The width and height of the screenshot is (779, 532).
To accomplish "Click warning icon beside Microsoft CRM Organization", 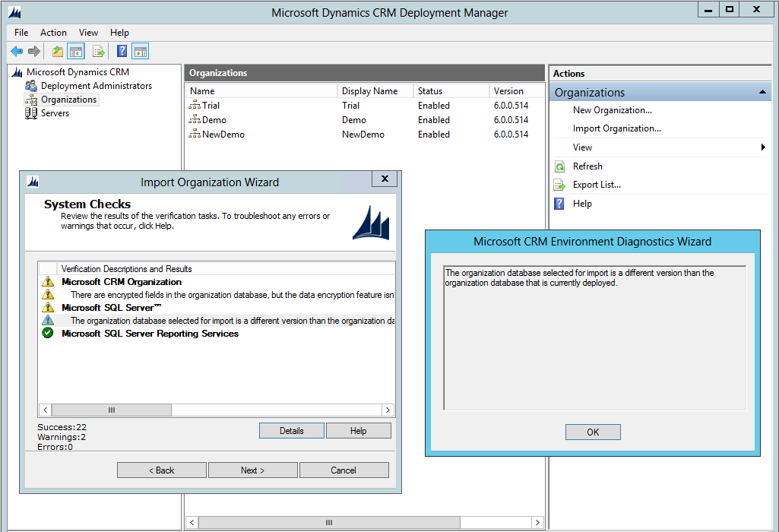I will pos(48,282).
